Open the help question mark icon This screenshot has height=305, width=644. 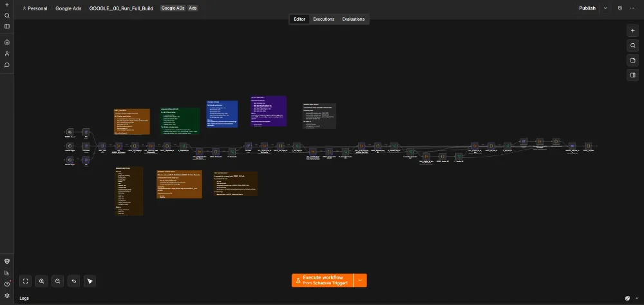[x=6, y=284]
